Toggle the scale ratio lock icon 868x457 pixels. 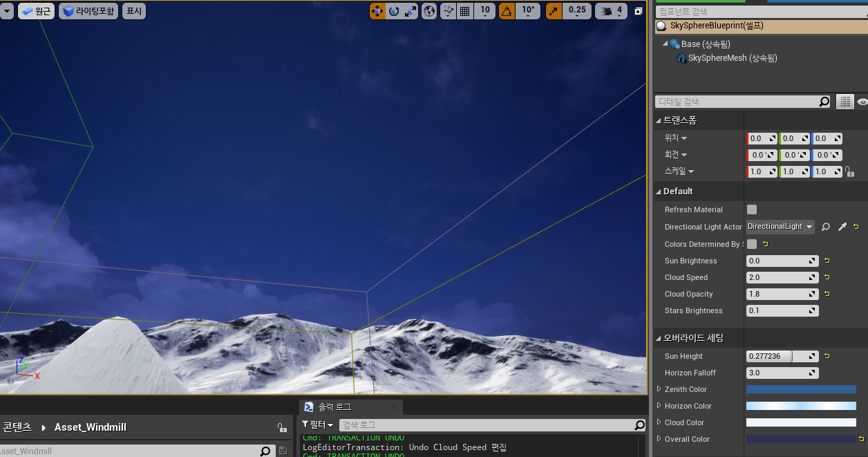849,171
